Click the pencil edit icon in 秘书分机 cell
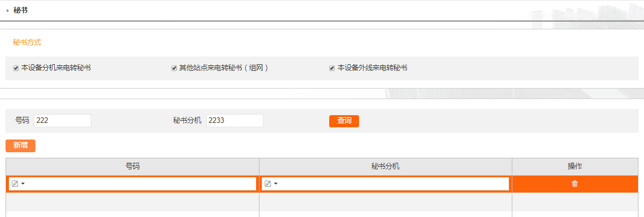 [268, 184]
